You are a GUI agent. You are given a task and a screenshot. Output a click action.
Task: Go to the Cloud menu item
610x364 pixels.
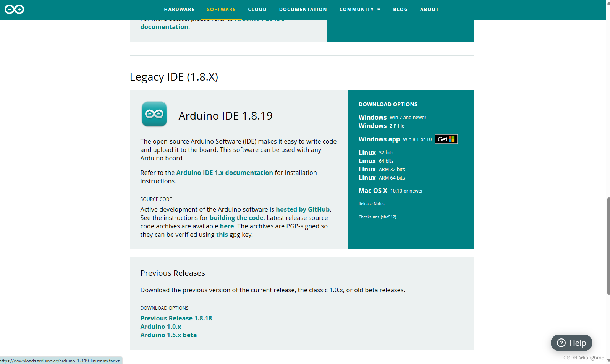257,10
